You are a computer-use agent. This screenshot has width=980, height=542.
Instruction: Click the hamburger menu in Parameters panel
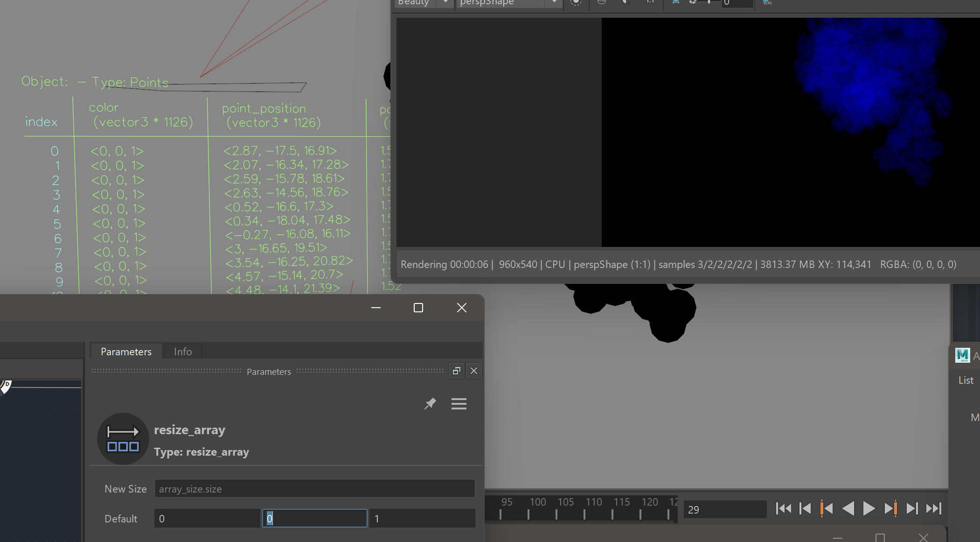click(459, 403)
